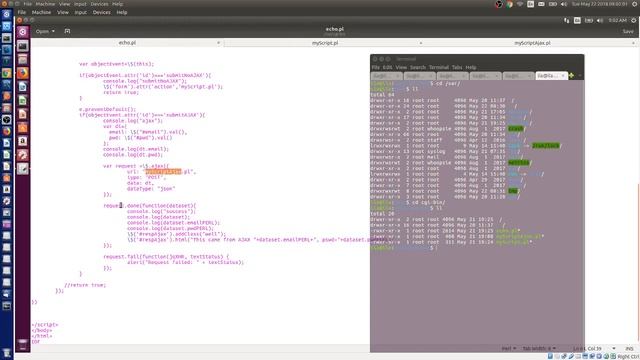
Task: Click host Wi-Fi indicator
Action: (x=520, y=4)
